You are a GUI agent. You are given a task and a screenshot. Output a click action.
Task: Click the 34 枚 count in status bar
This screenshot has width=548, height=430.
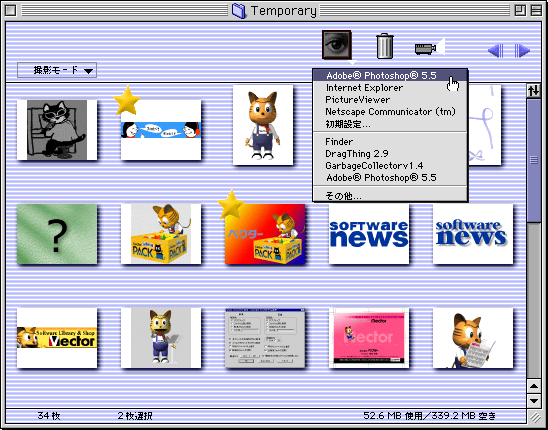pyautogui.click(x=49, y=416)
